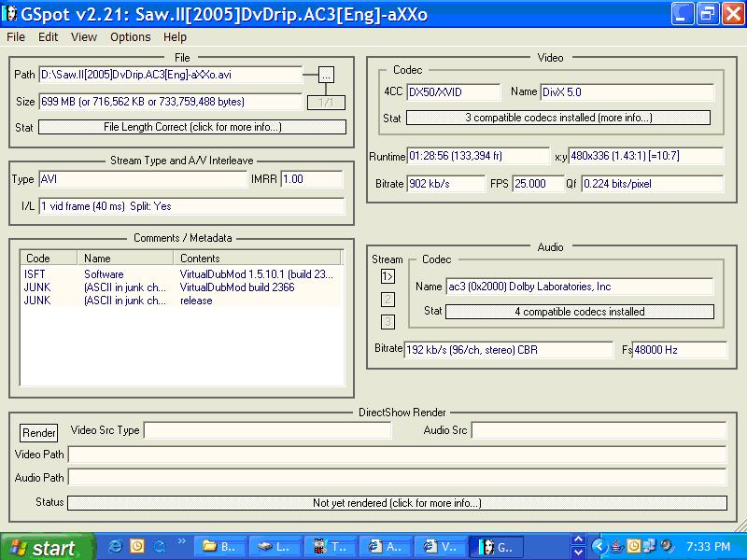
Task: Click the Windows start button
Action: tap(48, 547)
